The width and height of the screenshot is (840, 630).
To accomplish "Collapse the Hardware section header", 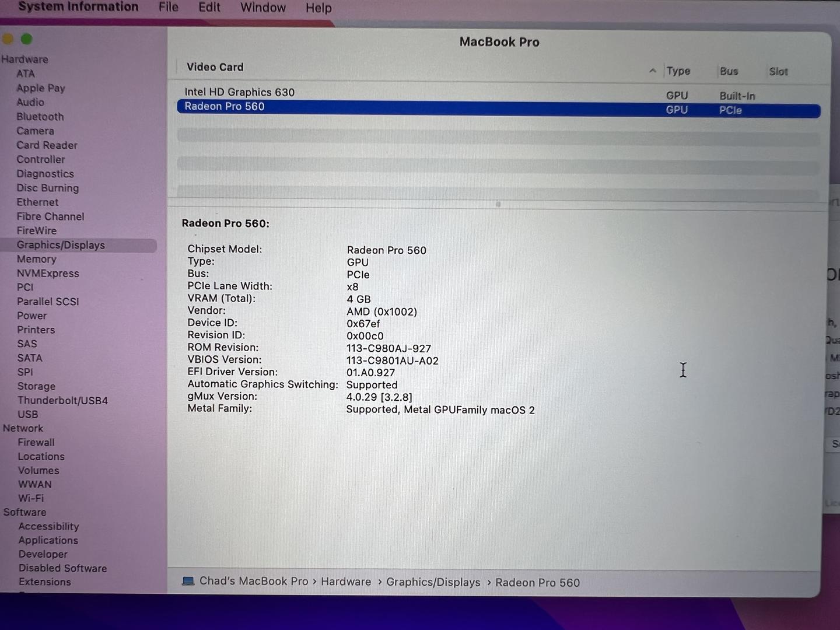I will pyautogui.click(x=24, y=60).
